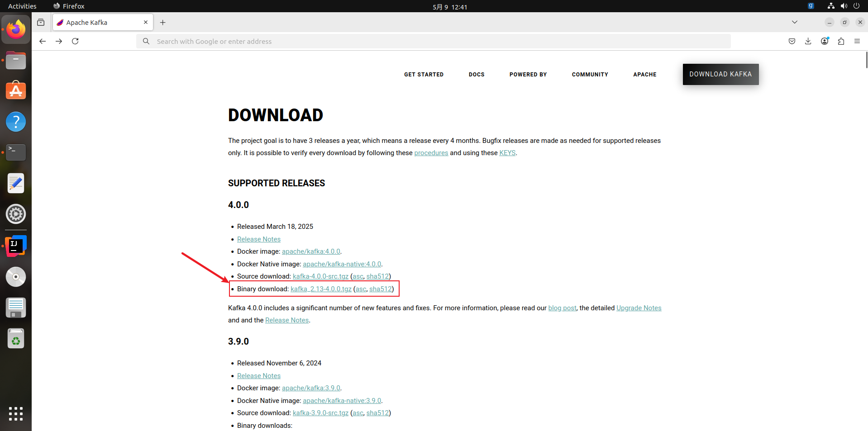
Task: Open sha512 for kafka-4.0.0-src.tgz
Action: pyautogui.click(x=377, y=276)
